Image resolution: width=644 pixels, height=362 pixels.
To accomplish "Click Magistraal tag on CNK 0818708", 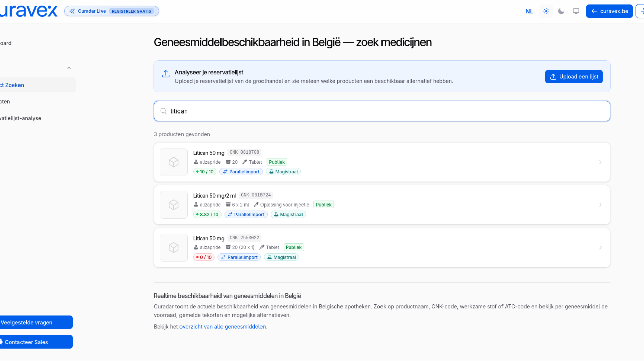I will point(283,172).
